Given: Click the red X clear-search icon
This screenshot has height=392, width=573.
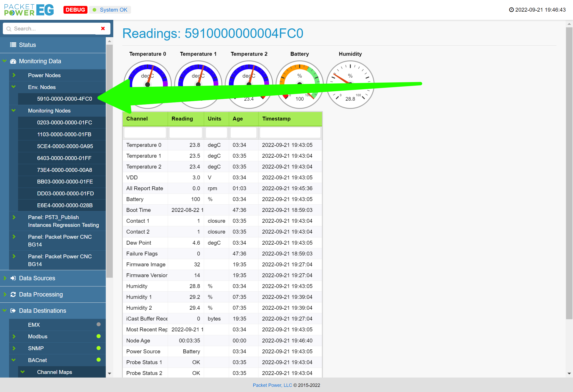Looking at the screenshot, I should click(x=103, y=28).
